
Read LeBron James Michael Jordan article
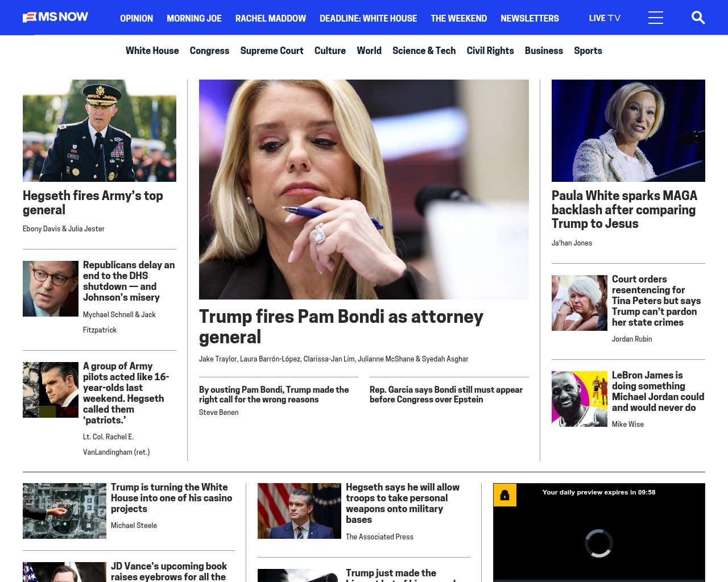(658, 392)
